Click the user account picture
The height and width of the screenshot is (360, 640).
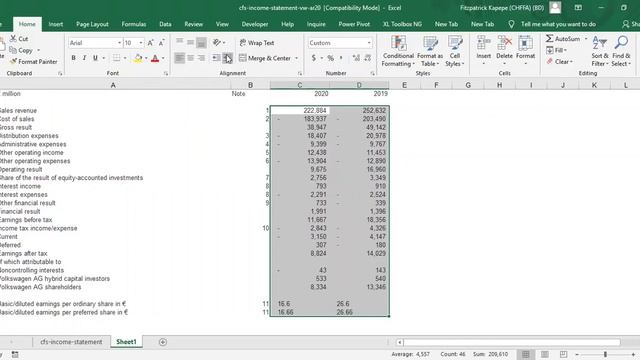555,7
